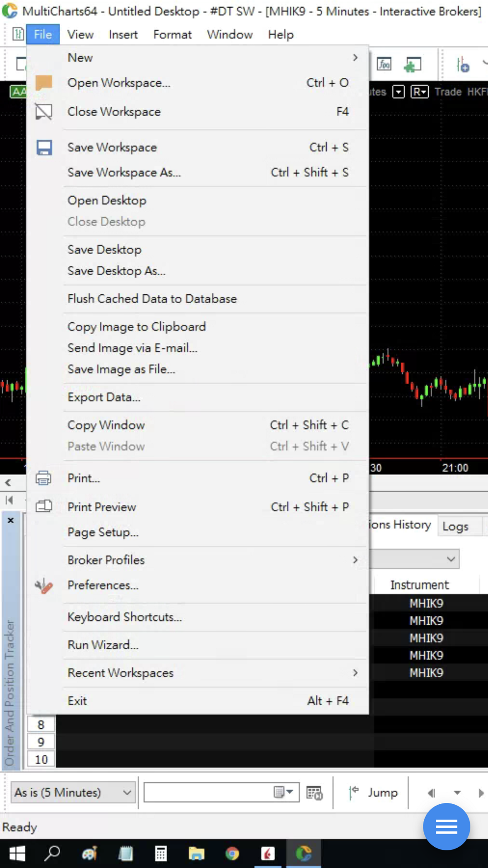Click the 21:00 time label on chart axis
Image resolution: width=488 pixels, height=868 pixels.
coord(455,468)
